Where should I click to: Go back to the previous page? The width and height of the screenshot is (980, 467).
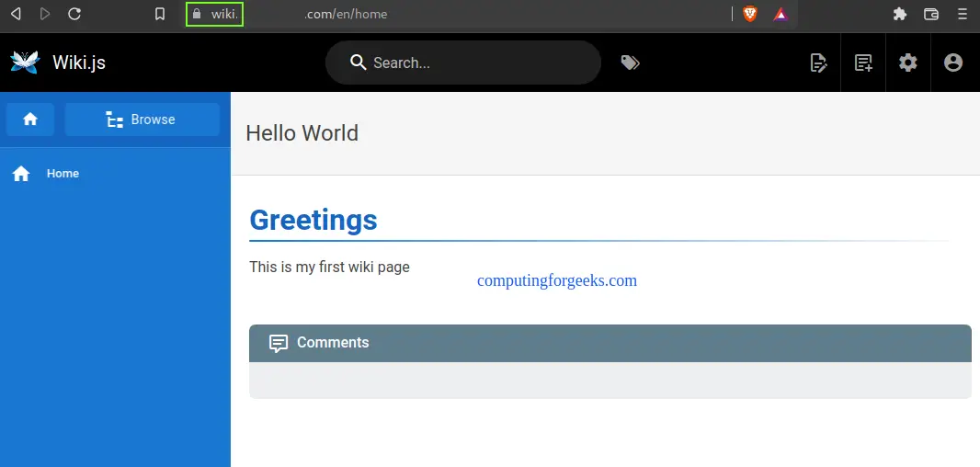16,14
